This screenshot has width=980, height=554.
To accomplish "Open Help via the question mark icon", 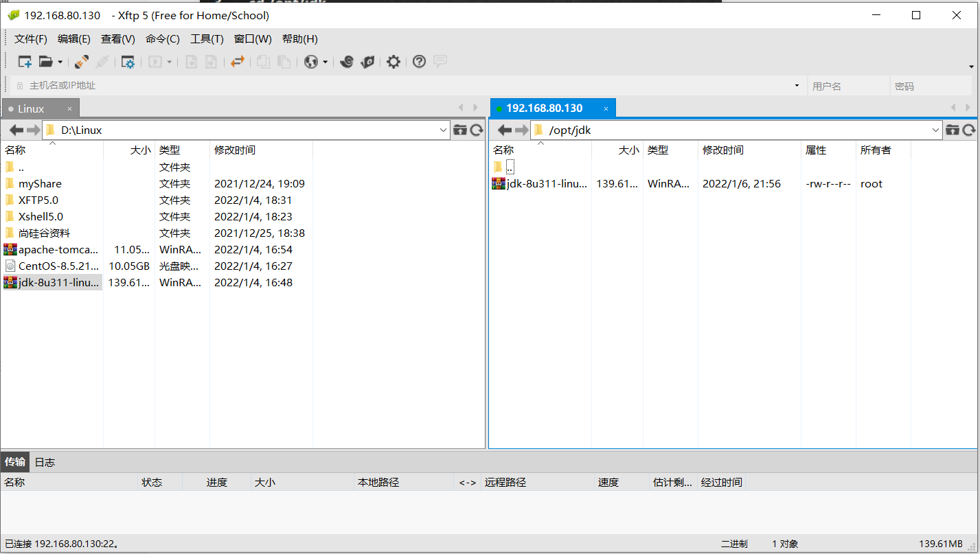I will (x=419, y=62).
